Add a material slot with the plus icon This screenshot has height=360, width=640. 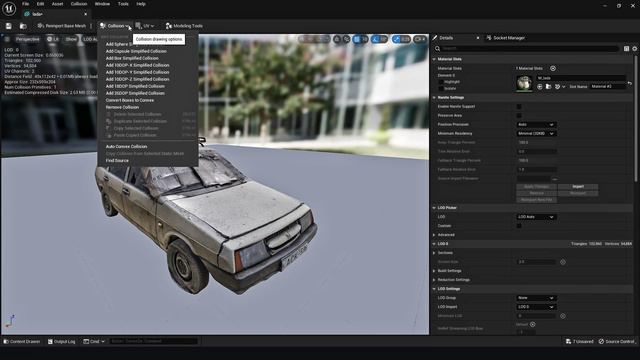(553, 69)
